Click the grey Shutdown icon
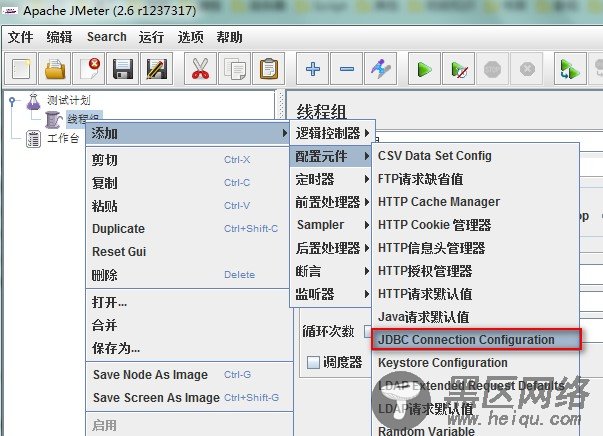 [x=527, y=69]
